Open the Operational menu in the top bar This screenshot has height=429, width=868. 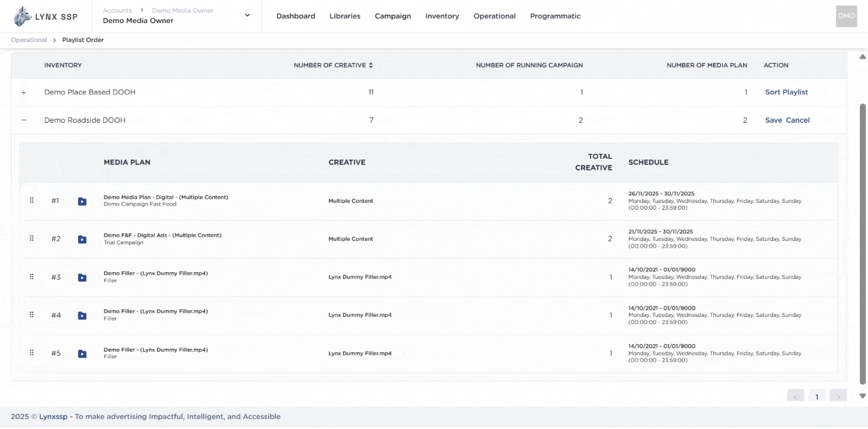coord(494,16)
